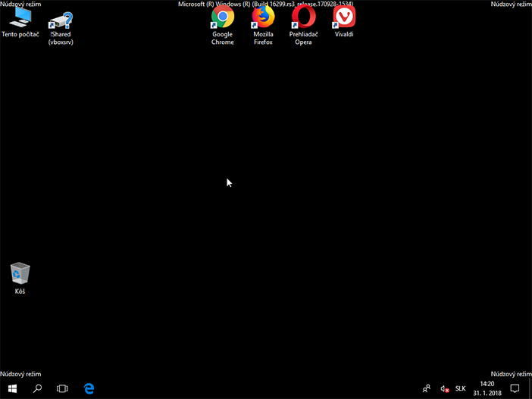Click the "Mozilla Firefox" text label under icon
Viewport: 532px width, 399px height.
[x=263, y=38]
